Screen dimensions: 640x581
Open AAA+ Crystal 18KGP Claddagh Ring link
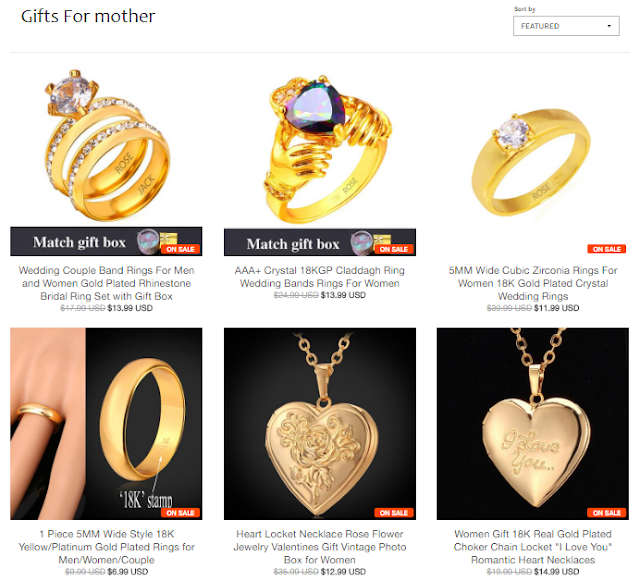point(320,276)
